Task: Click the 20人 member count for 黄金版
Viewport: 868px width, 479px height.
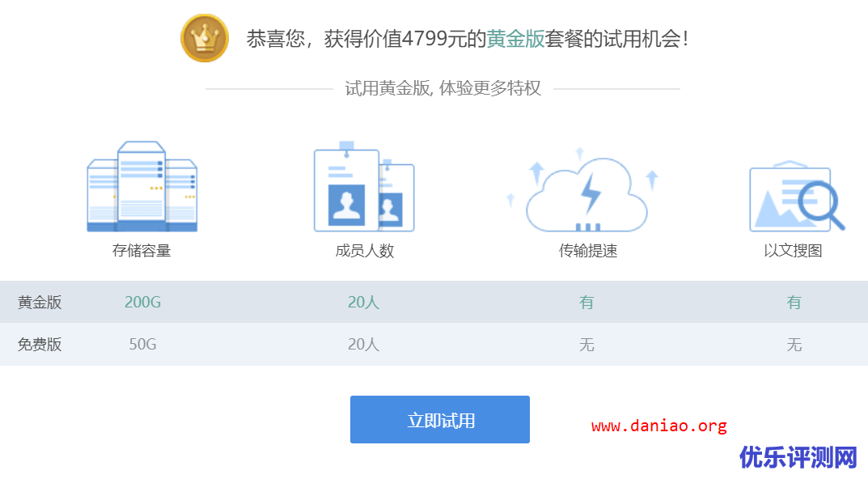Action: (x=363, y=302)
